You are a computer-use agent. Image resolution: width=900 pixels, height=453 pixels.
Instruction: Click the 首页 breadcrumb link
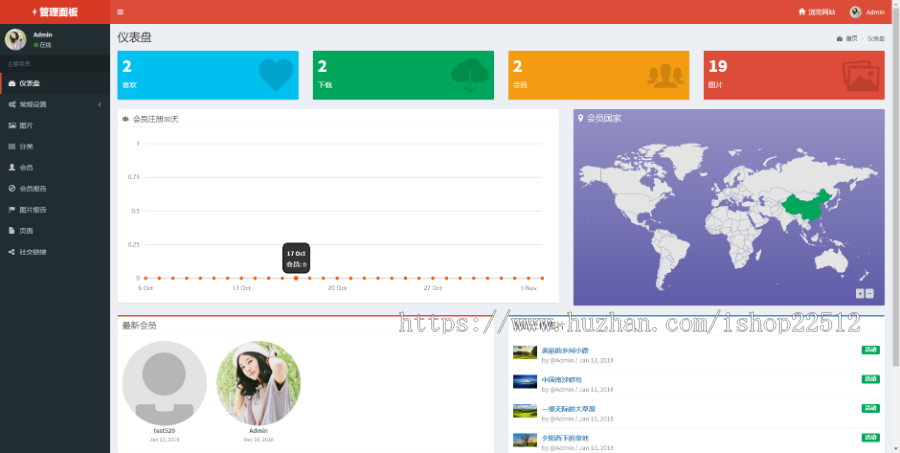pos(851,38)
